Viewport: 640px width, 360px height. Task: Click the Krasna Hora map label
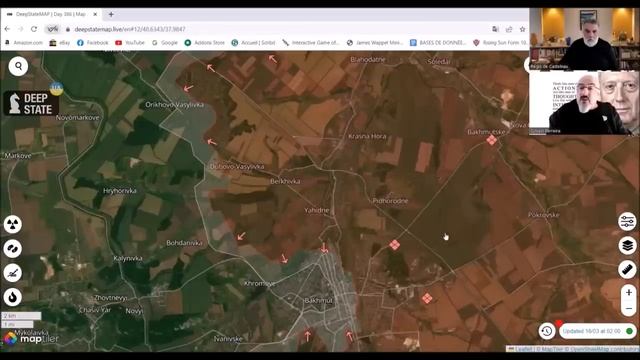[x=367, y=136]
